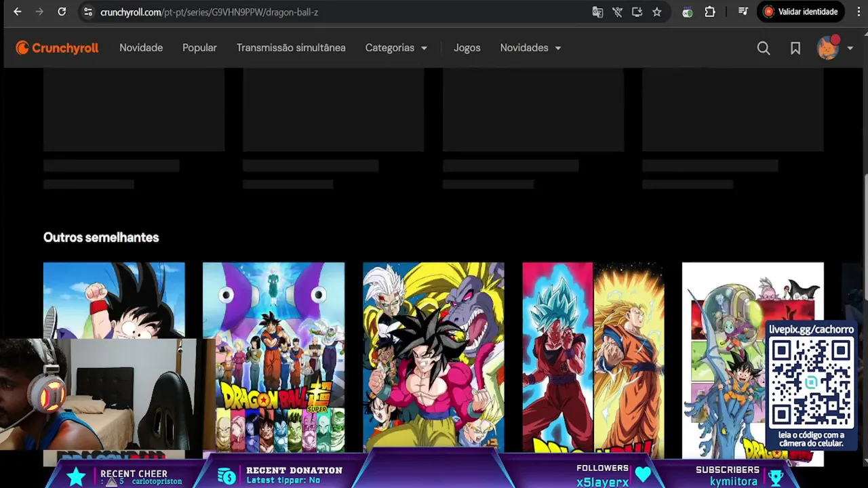868x488 pixels.
Task: Expand the account dropdown arrow beside avatar
Action: coord(850,48)
